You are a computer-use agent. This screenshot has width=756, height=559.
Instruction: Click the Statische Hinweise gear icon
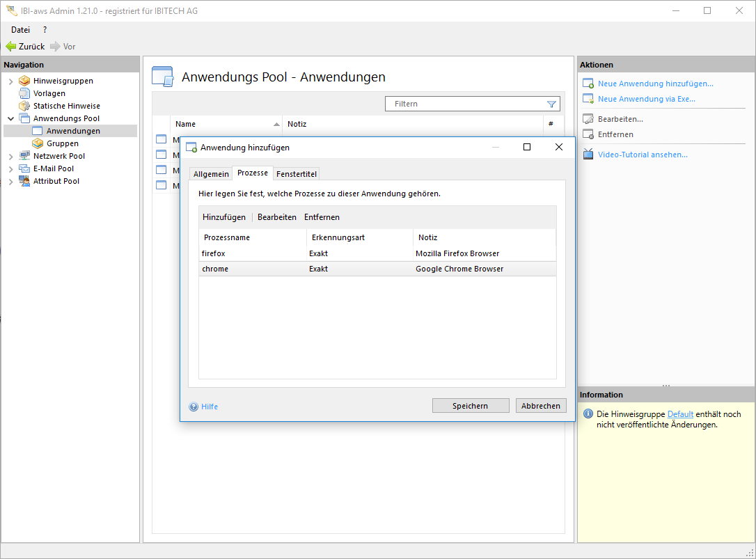[24, 106]
